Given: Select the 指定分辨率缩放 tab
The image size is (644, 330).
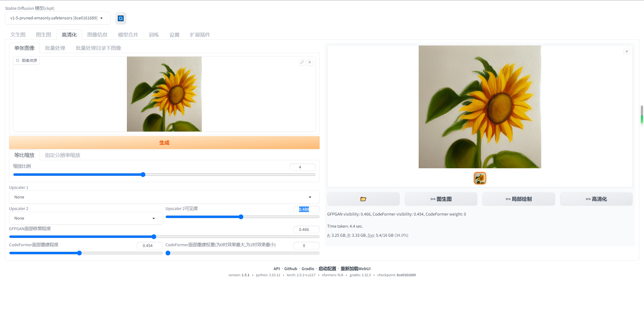Looking at the screenshot, I should coord(62,155).
